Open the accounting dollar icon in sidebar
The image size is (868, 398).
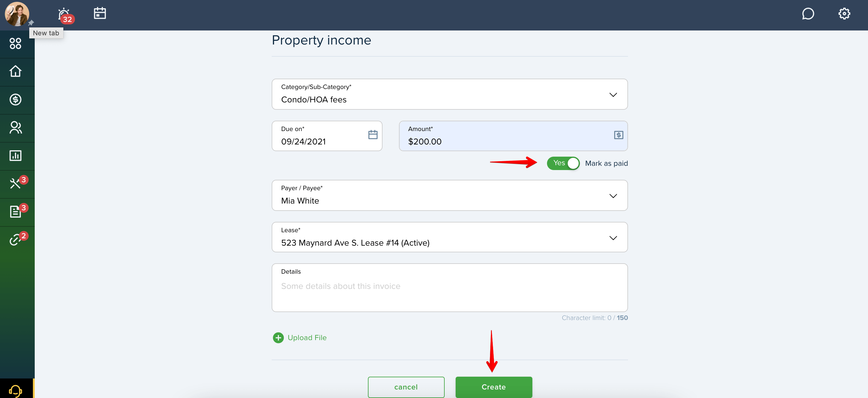click(16, 99)
